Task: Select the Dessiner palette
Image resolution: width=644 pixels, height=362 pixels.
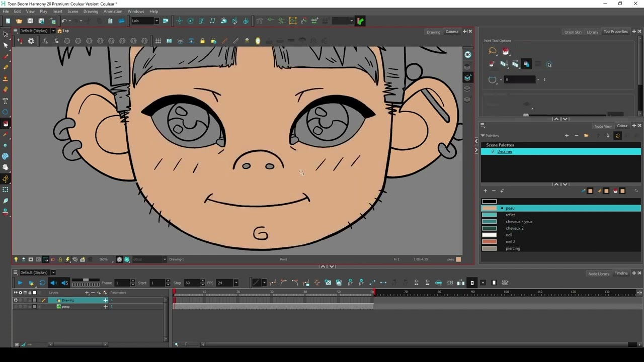Action: pos(561,151)
